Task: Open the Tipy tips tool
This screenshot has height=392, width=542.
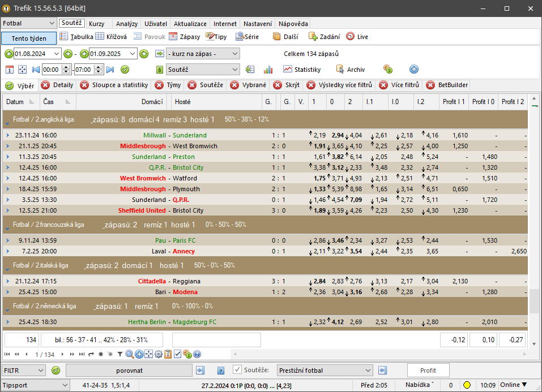Action: pos(216,37)
